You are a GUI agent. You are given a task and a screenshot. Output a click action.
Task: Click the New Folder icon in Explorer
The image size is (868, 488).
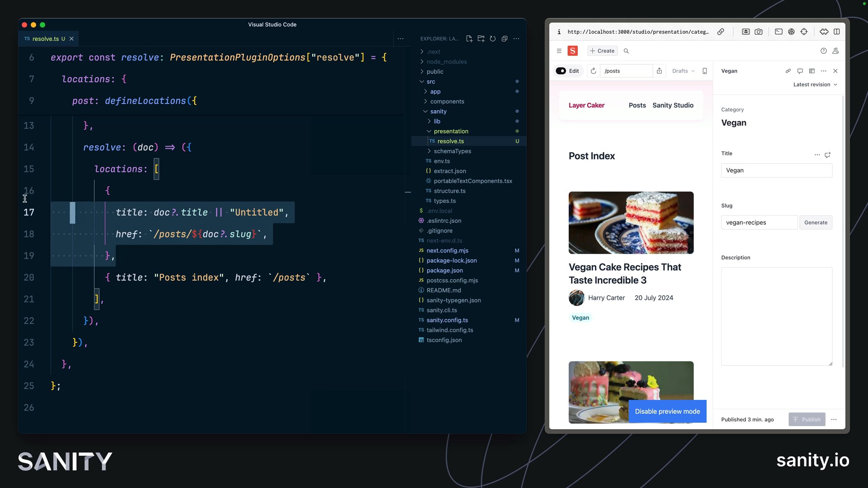pyautogui.click(x=481, y=39)
